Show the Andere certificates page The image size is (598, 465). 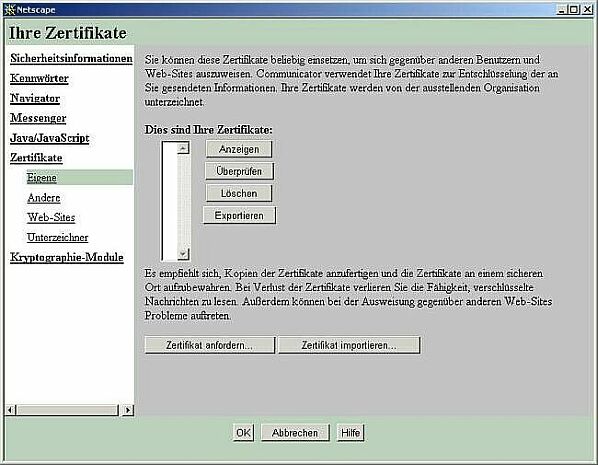pos(44,198)
